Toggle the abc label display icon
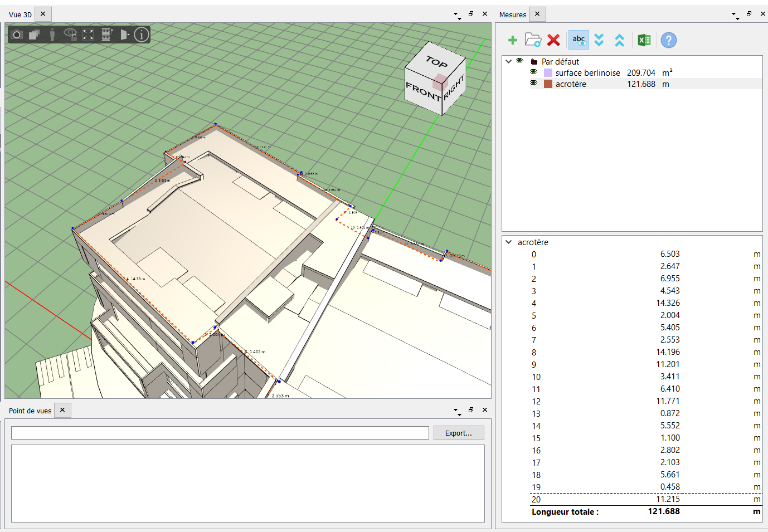The image size is (768, 532). tap(579, 40)
